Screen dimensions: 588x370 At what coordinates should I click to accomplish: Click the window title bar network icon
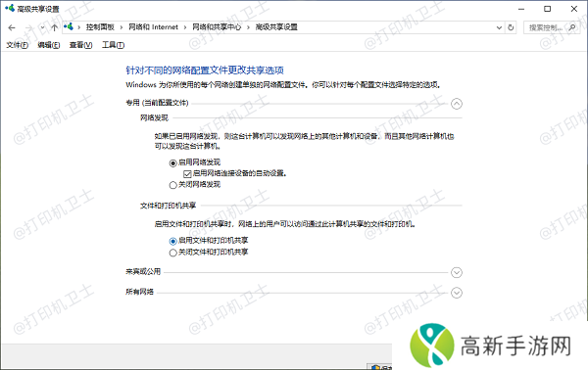(x=10, y=8)
